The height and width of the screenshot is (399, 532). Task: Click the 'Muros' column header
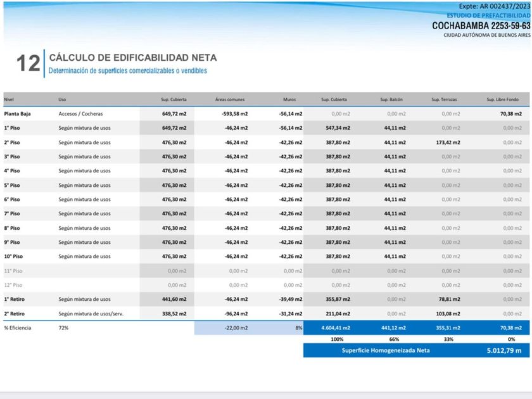point(289,99)
